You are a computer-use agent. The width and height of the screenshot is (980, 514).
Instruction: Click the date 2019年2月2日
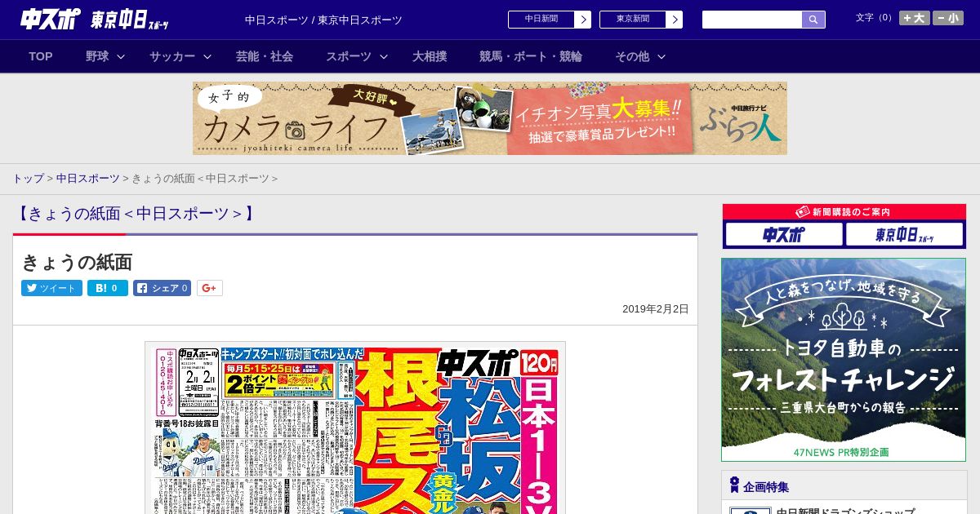[656, 309]
